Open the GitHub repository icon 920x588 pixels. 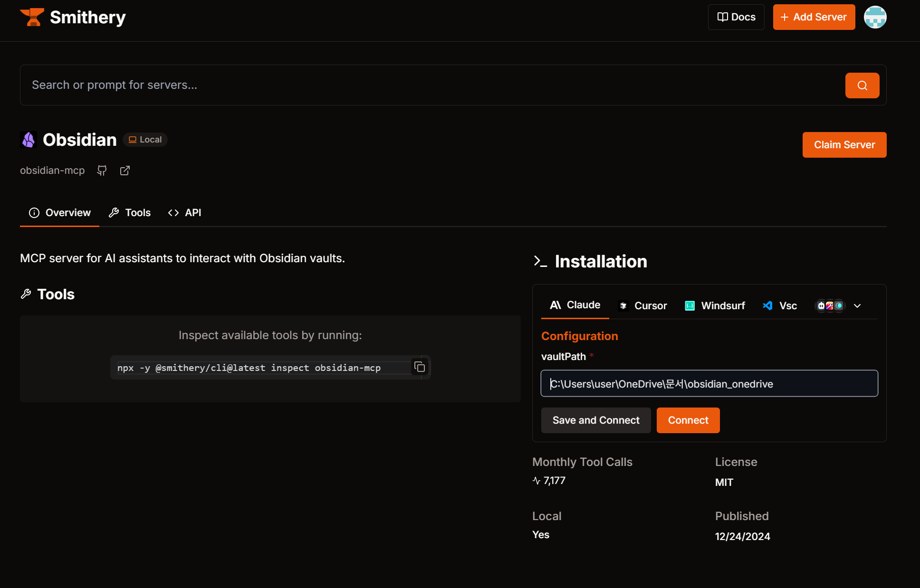[x=102, y=171]
